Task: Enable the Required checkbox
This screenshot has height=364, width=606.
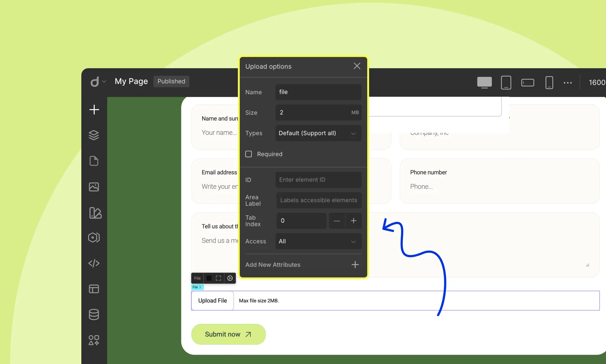Action: (249, 154)
